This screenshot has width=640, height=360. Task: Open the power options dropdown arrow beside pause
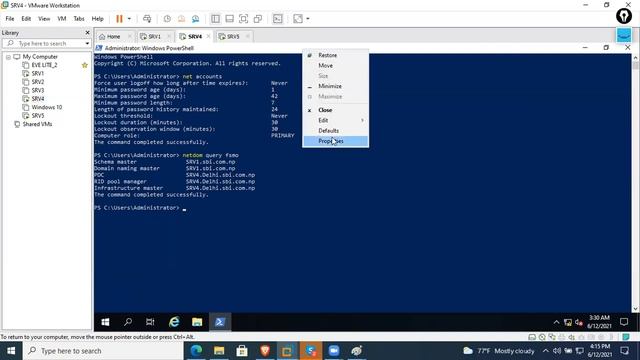pos(129,19)
